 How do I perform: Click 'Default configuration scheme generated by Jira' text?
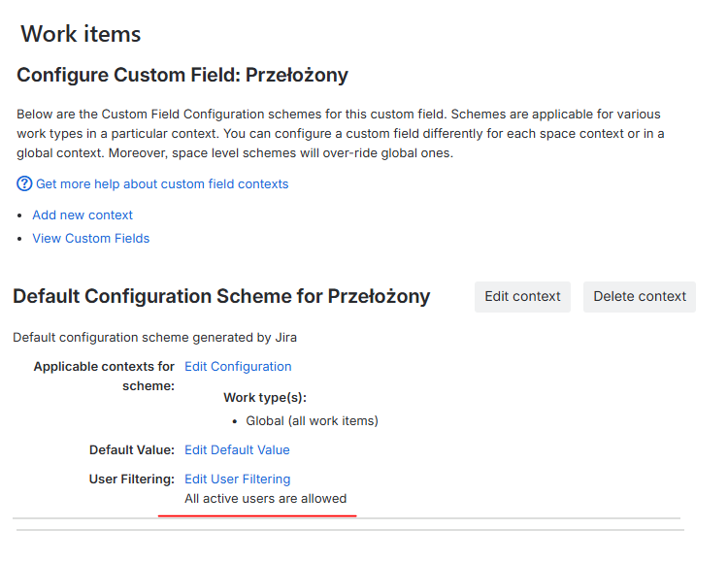154,338
